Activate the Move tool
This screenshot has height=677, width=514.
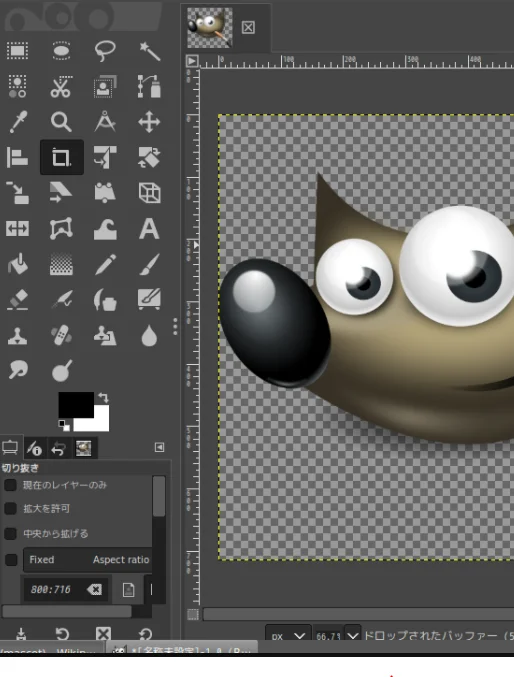tap(149, 122)
